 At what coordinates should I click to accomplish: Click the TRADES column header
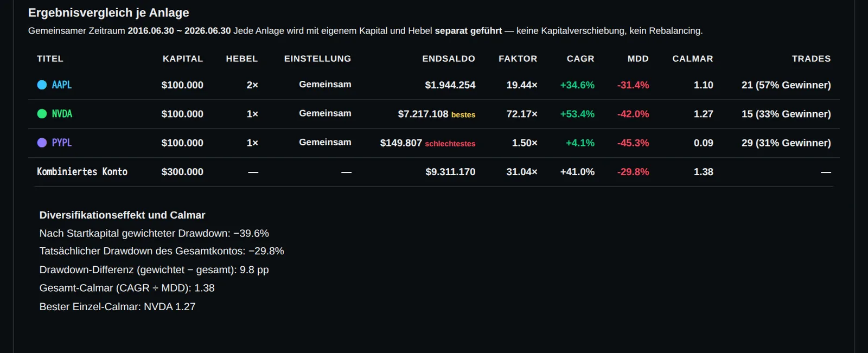tap(811, 59)
